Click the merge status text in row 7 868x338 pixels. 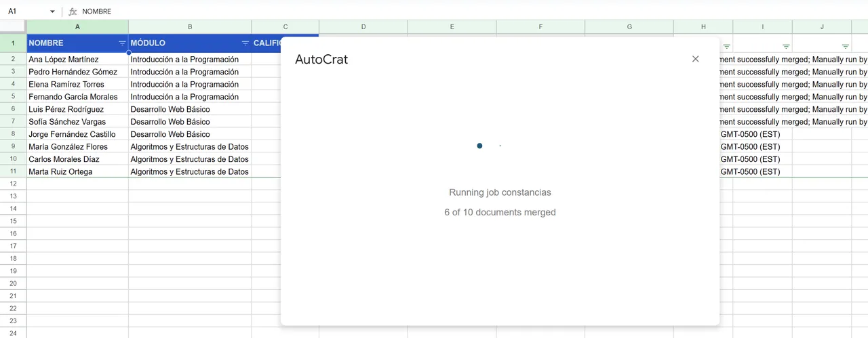click(x=793, y=122)
